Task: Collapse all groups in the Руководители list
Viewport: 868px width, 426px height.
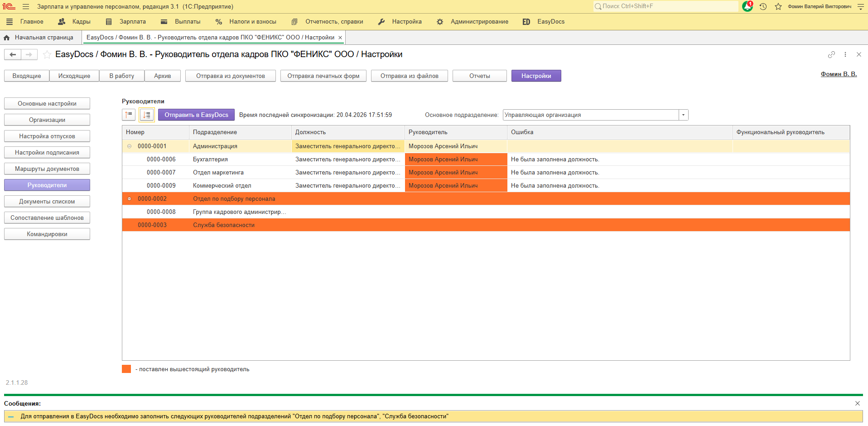Action: 129,115
